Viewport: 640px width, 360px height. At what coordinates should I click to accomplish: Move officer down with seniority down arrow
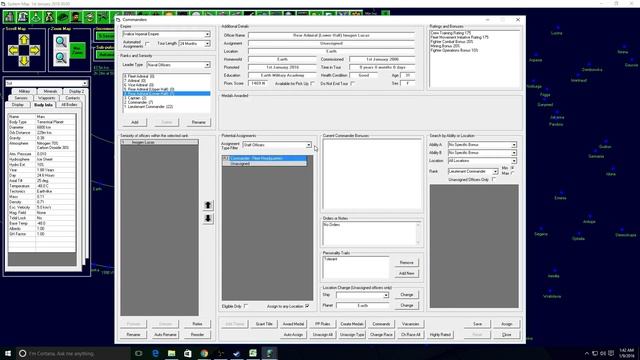[208, 219]
